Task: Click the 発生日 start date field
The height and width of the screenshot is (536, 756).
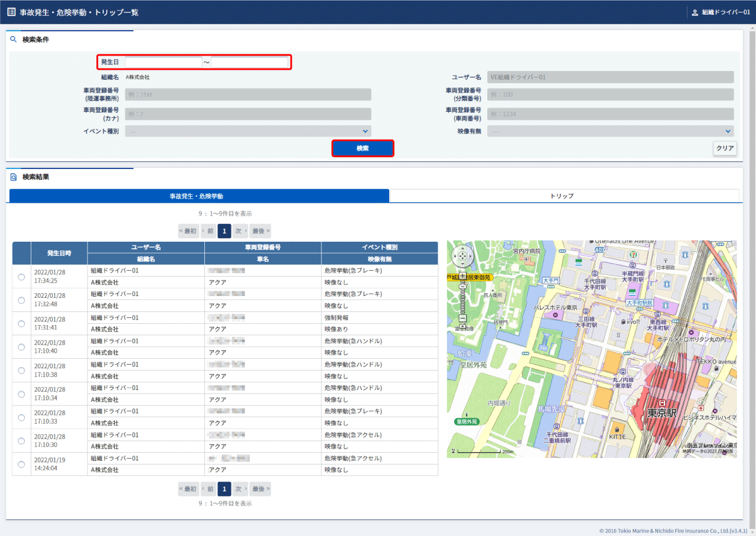Action: point(164,62)
